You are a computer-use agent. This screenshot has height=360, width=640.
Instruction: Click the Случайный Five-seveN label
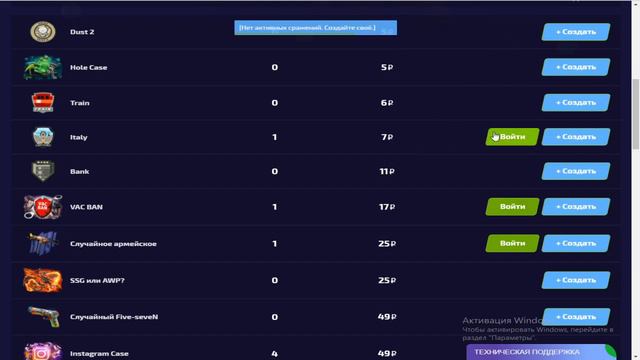(114, 317)
